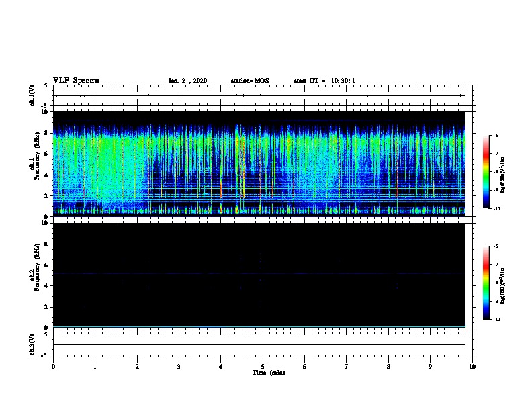Click time axis tick label '6'

[305, 367]
